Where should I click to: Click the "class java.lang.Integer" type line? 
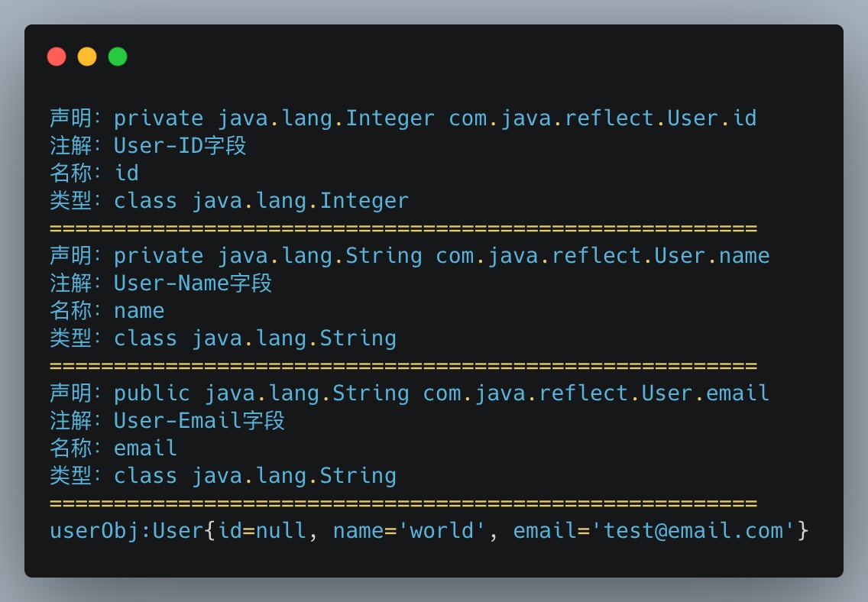point(261,201)
